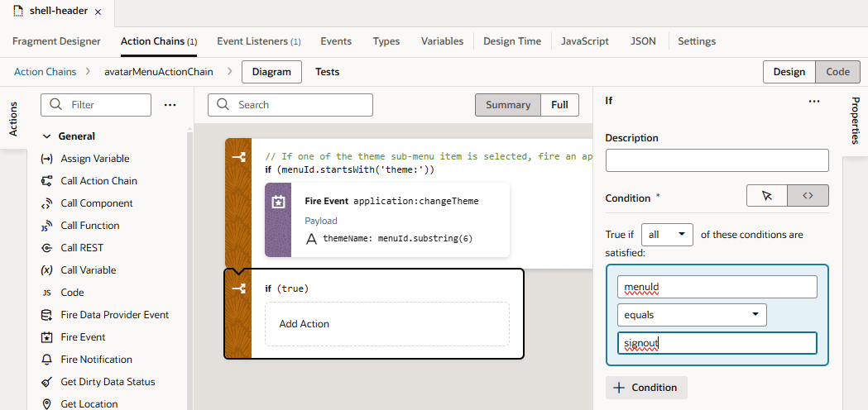Screen dimensions: 868x410
Task: Select the Fire Event application:changeTheme card
Action: [x=387, y=220]
